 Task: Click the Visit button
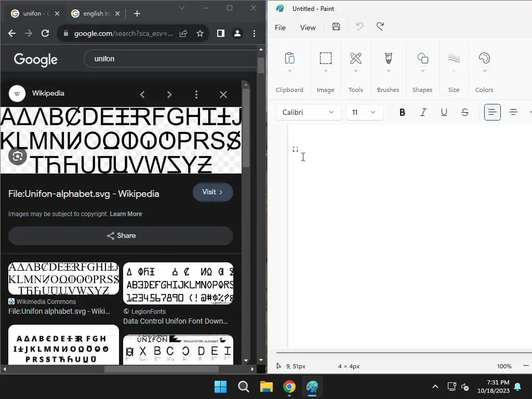point(212,192)
